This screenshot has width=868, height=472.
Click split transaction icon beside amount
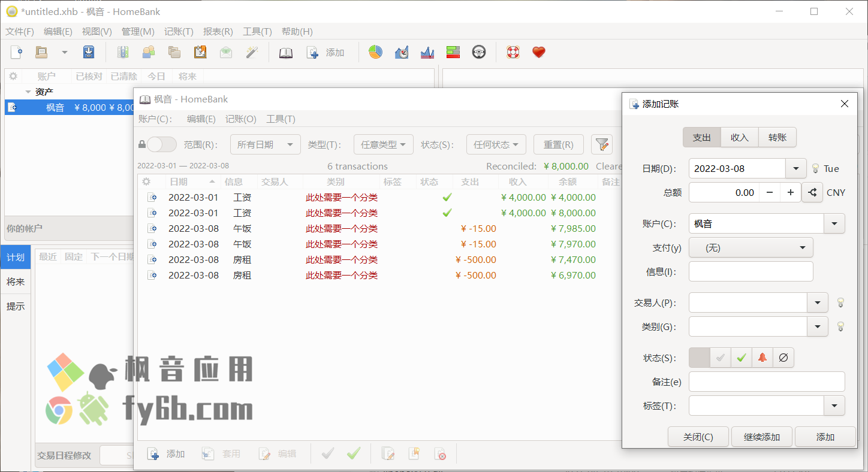click(812, 192)
